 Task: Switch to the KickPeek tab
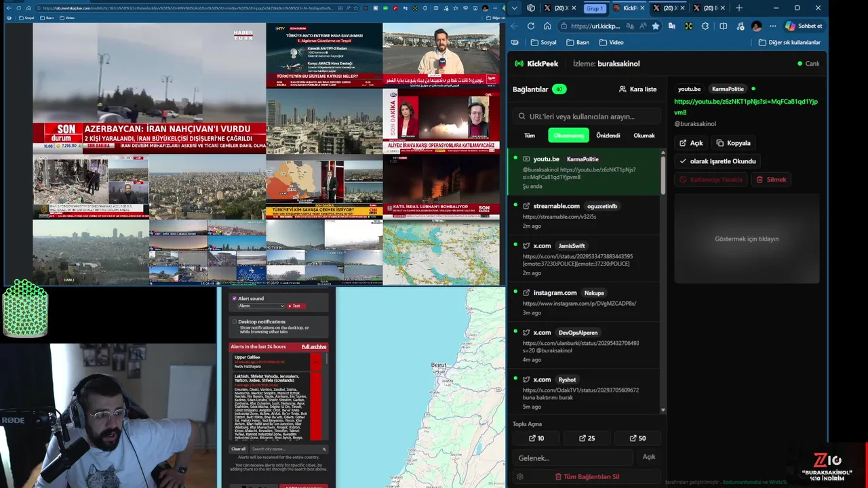point(628,8)
